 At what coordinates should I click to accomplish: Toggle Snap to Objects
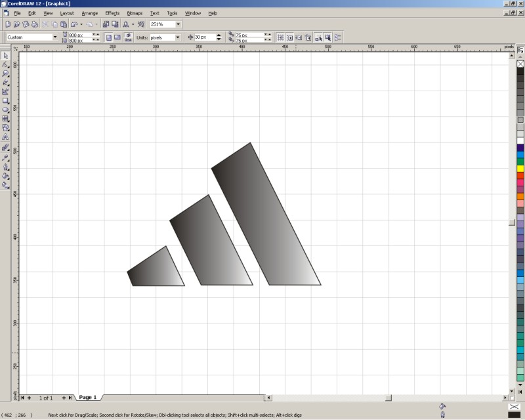299,37
